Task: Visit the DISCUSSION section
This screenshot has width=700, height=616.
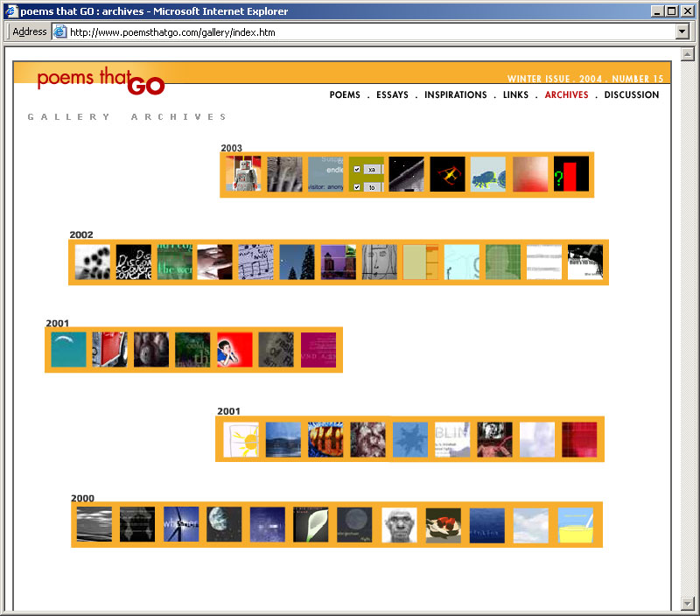Action: pyautogui.click(x=631, y=94)
